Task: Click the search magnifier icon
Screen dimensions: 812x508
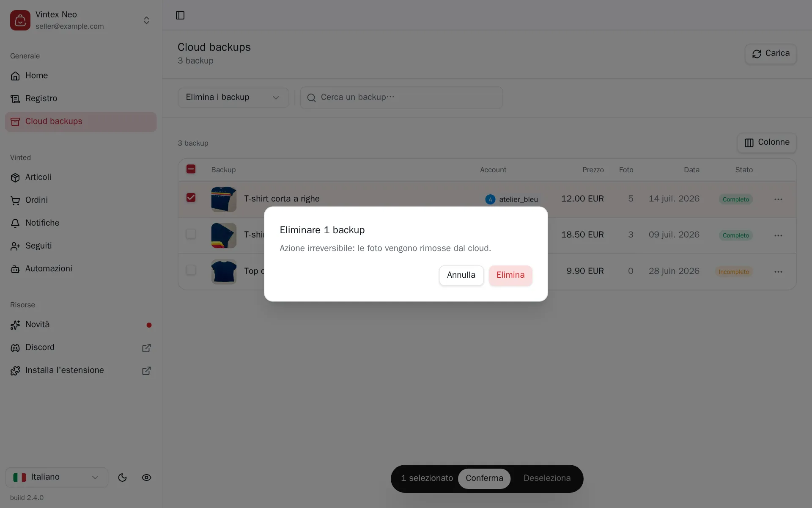Action: pos(312,98)
